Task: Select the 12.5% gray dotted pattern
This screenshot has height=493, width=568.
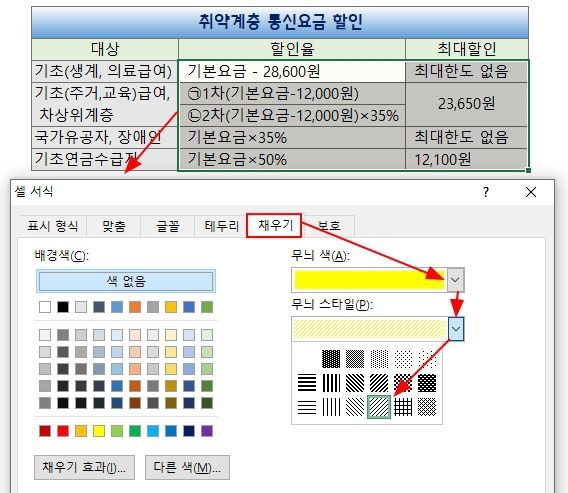Action: tap(403, 359)
